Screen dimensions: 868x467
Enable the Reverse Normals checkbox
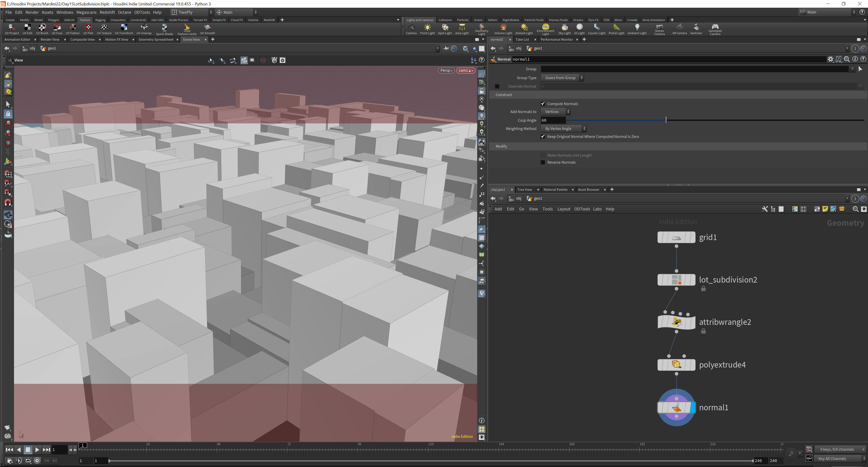pos(543,162)
